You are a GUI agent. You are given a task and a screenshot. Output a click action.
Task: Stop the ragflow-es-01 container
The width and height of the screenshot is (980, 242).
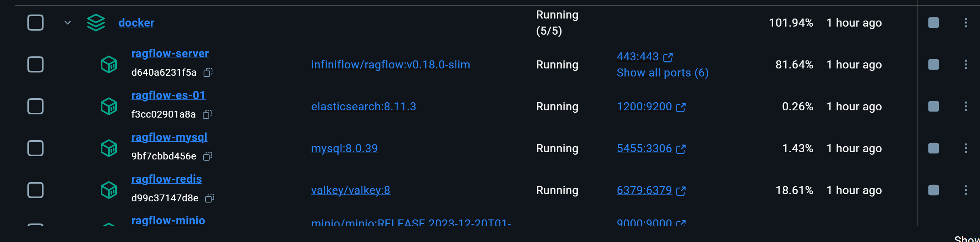tap(934, 106)
